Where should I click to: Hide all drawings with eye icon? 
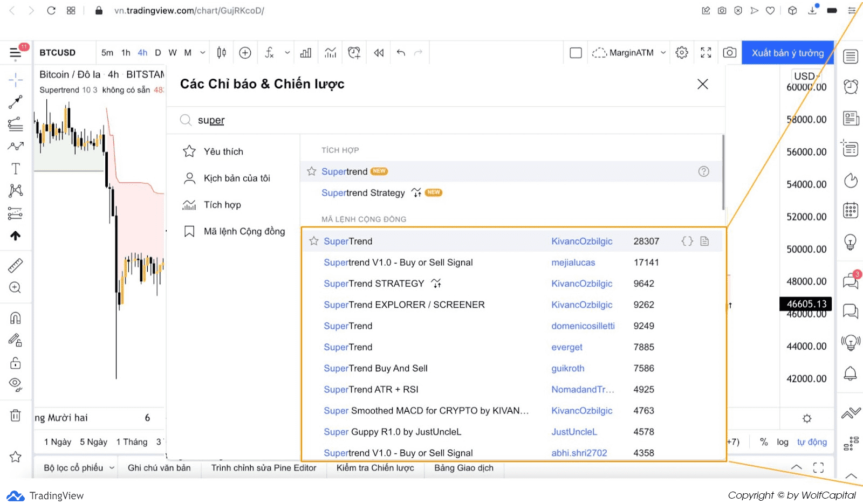pos(16,384)
